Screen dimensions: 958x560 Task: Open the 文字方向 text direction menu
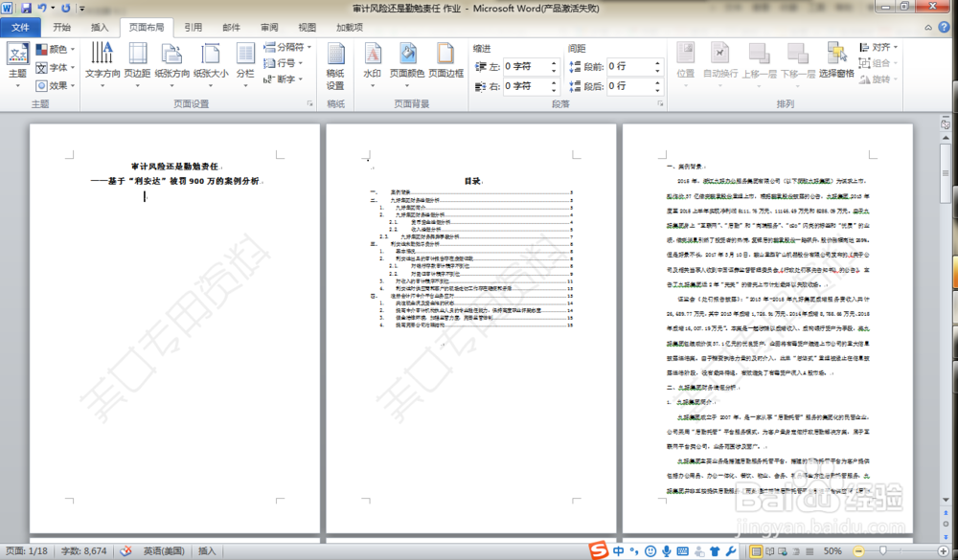[103, 65]
